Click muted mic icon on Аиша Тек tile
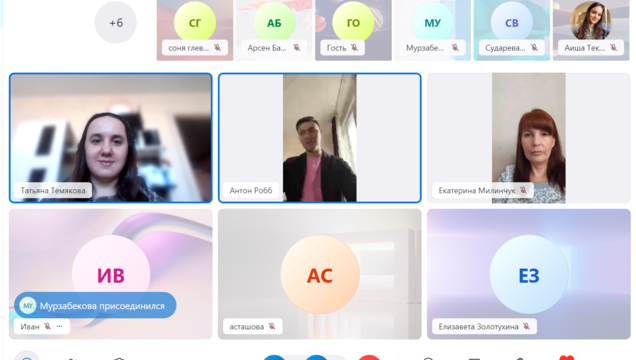636x360 pixels. [614, 48]
